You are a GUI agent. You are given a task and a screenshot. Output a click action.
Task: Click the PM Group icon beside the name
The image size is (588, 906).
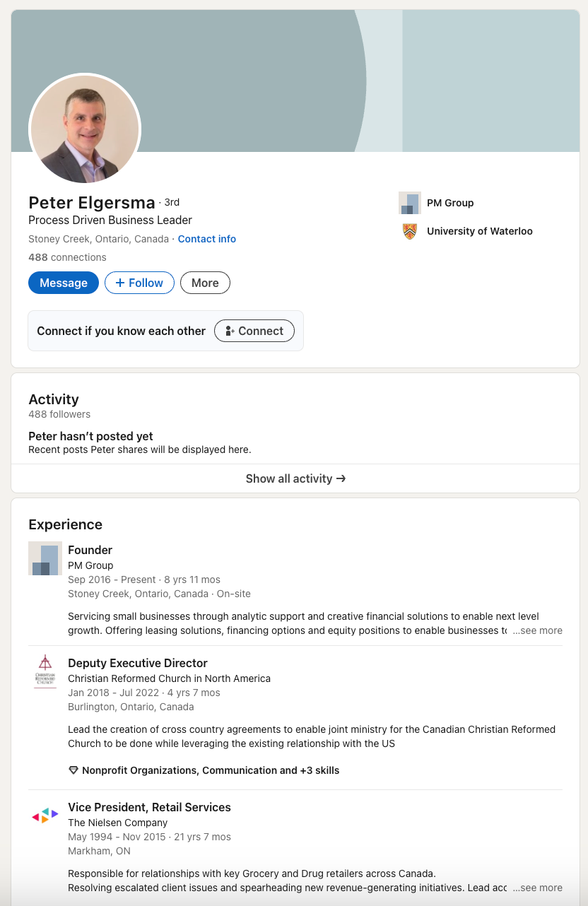[410, 203]
